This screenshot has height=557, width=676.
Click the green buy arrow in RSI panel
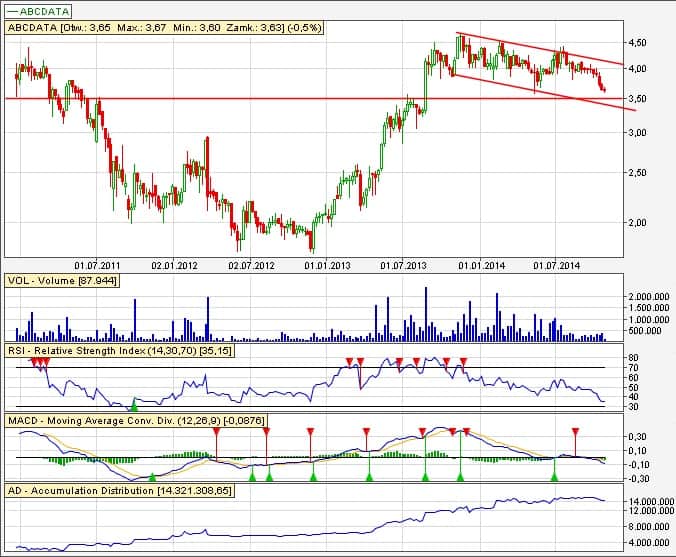click(x=134, y=403)
